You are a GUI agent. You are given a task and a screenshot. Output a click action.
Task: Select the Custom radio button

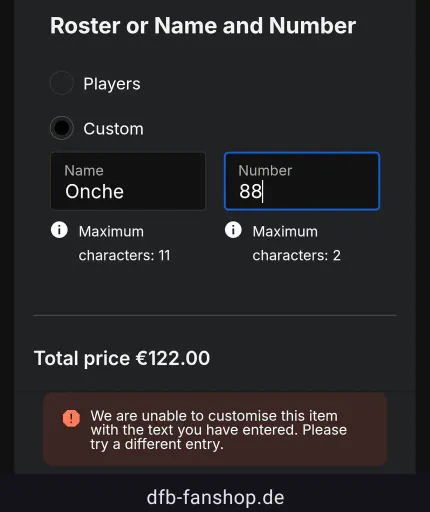coord(62,128)
